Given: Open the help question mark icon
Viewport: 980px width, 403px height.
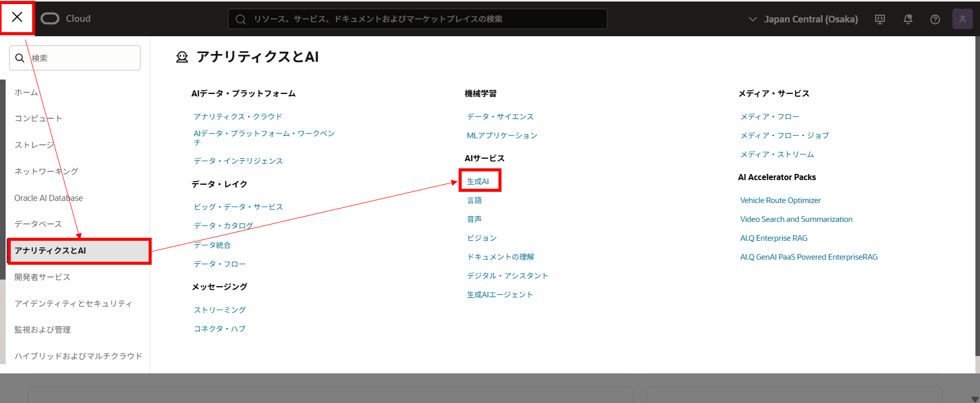Looking at the screenshot, I should [935, 19].
